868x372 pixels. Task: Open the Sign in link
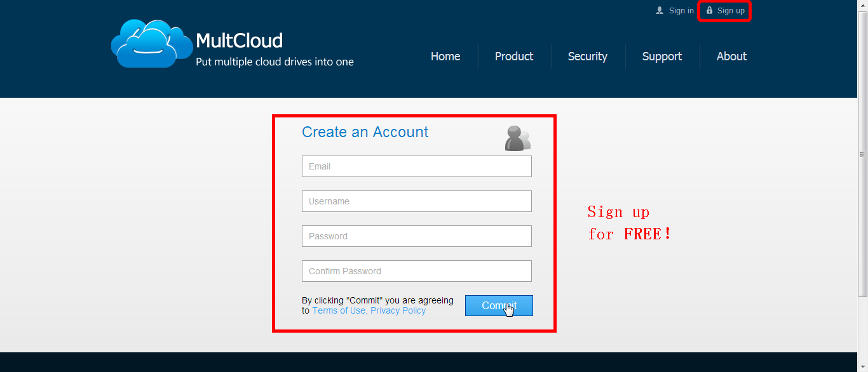pyautogui.click(x=681, y=11)
